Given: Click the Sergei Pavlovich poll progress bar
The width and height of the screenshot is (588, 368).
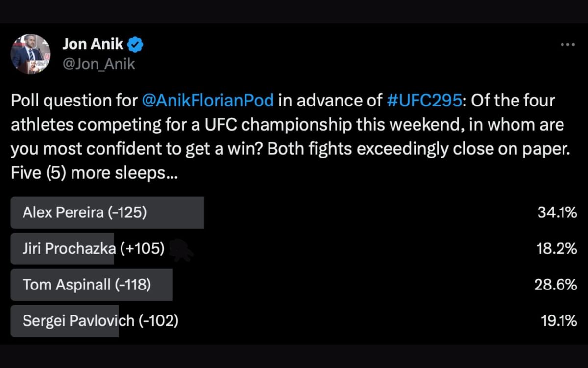Looking at the screenshot, I should point(64,321).
